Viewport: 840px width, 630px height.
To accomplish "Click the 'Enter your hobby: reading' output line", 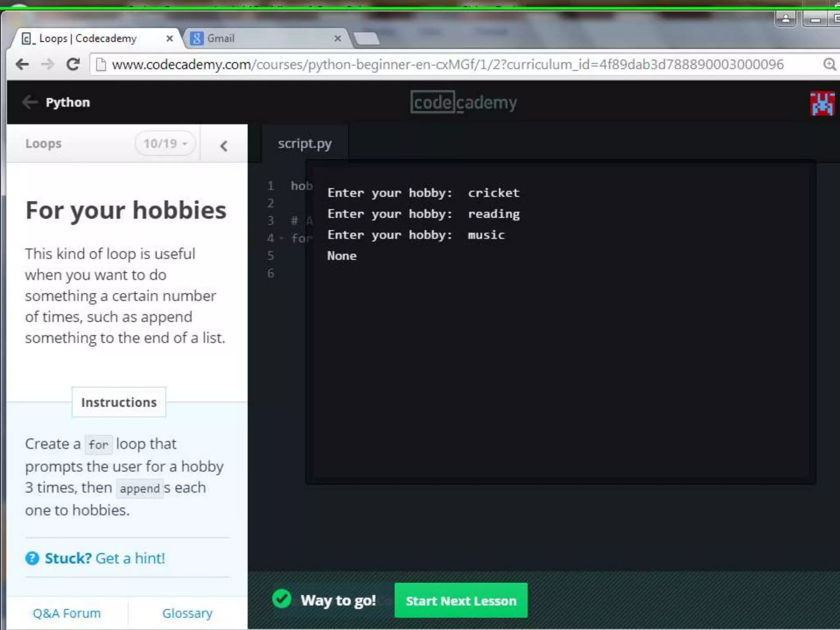I will [423, 214].
